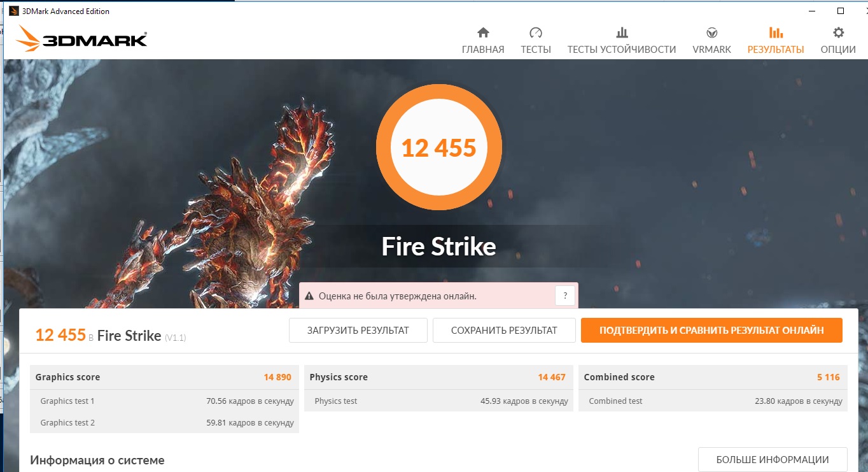Maximize the 3DMark window
The width and height of the screenshot is (868, 472).
tap(841, 11)
